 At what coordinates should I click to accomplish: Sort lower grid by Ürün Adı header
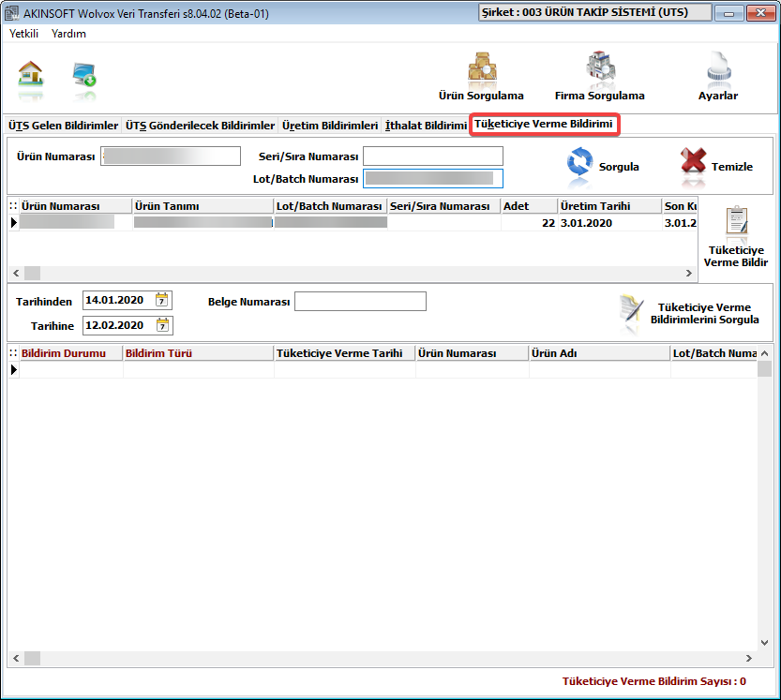(600, 353)
